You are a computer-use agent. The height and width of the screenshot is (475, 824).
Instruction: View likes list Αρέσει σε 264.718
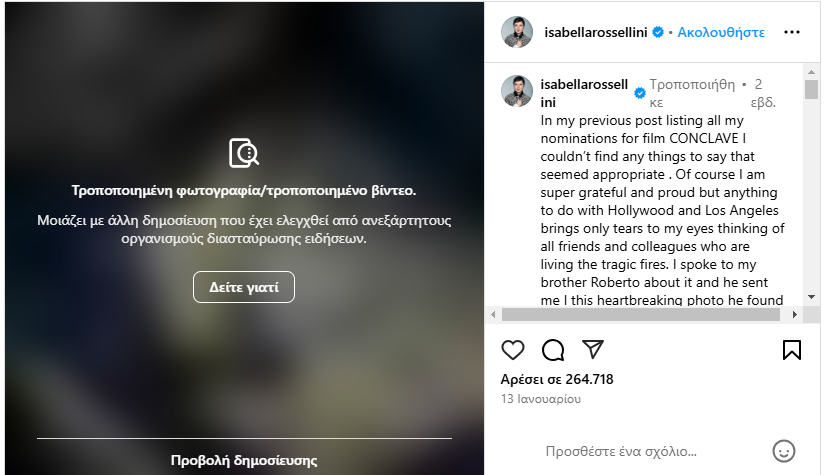tap(557, 379)
